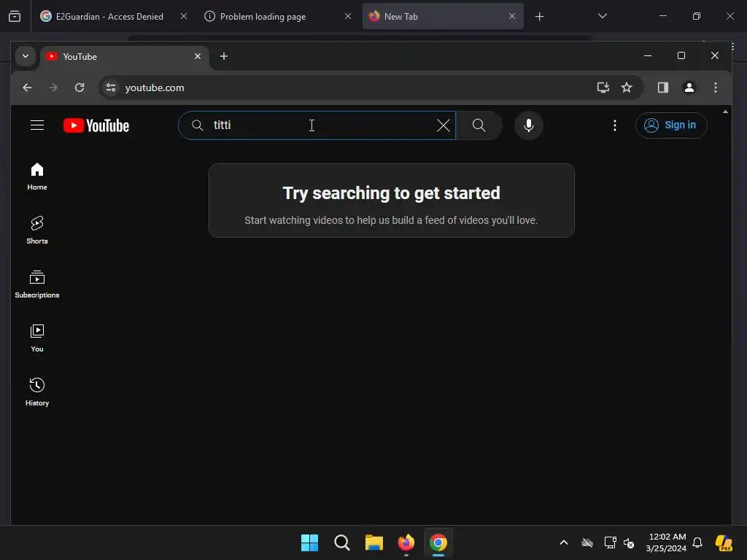Image resolution: width=747 pixels, height=560 pixels.
Task: Open Firefox View icon
Action: (x=15, y=17)
